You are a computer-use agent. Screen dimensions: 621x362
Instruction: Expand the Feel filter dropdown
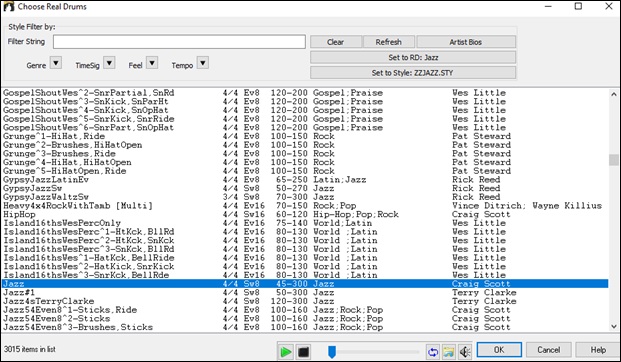(152, 63)
